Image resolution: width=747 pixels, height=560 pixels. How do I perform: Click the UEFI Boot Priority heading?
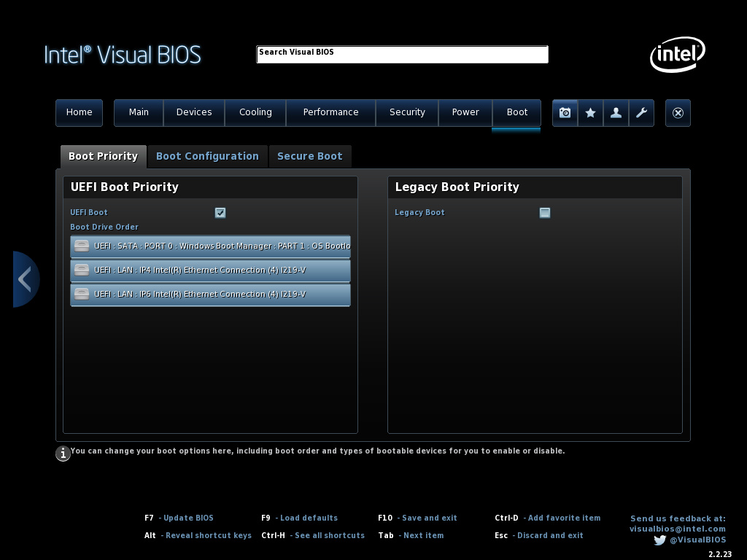click(x=124, y=187)
